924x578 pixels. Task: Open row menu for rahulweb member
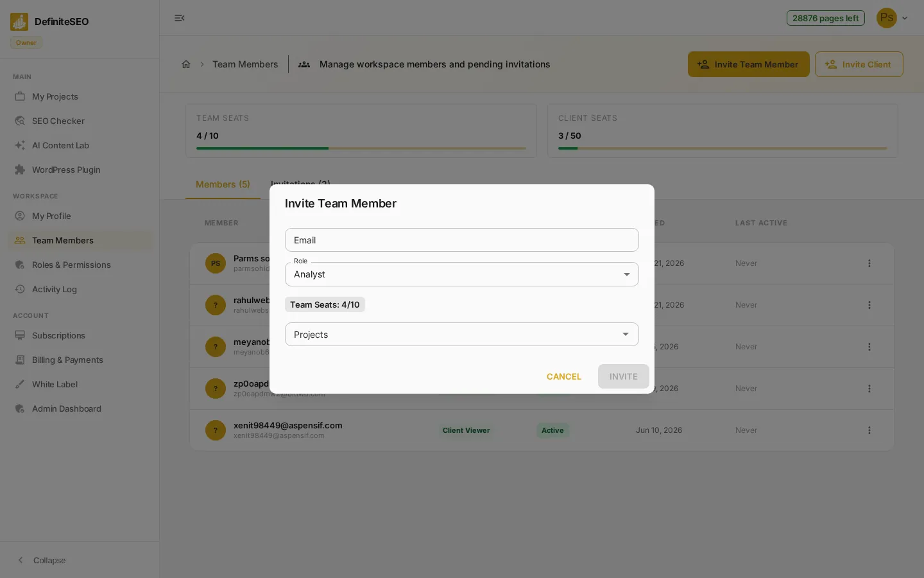869,305
